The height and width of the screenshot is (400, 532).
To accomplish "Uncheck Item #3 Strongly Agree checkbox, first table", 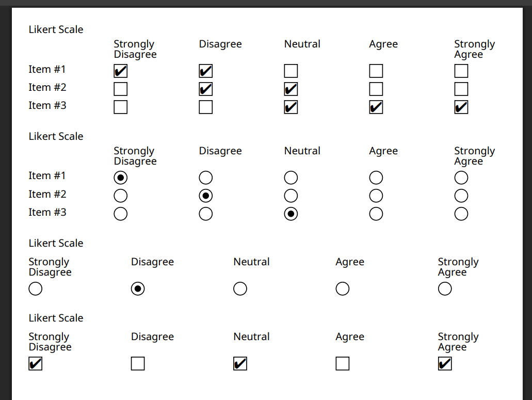I will (461, 107).
